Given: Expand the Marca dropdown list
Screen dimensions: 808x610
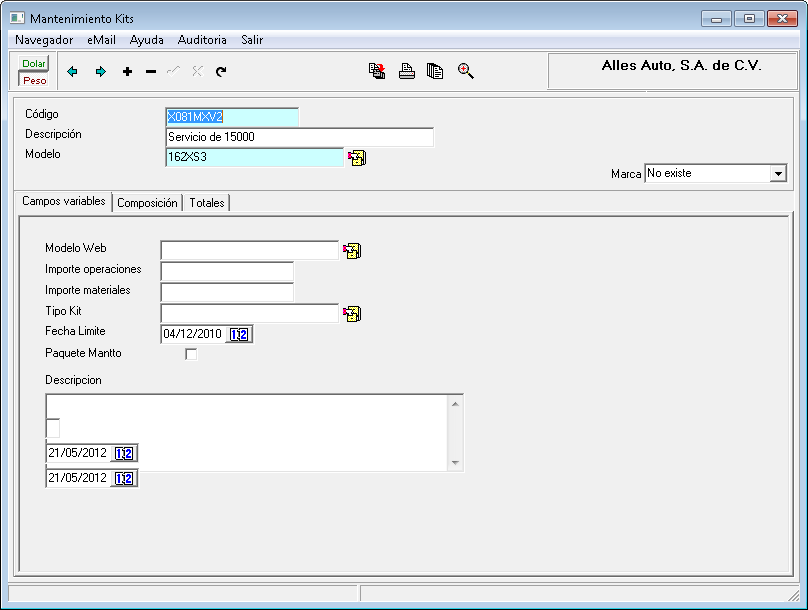Looking at the screenshot, I should (x=778, y=174).
